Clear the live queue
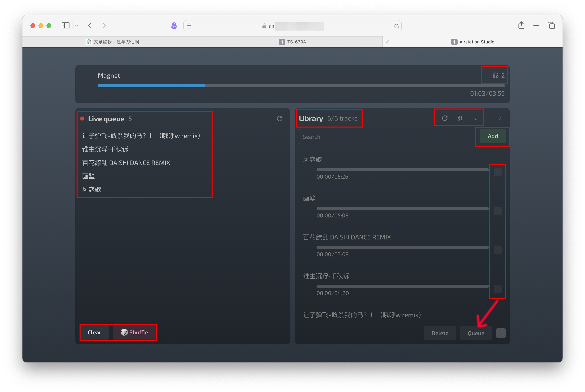Screen dimensions: 585x392 pos(94,333)
